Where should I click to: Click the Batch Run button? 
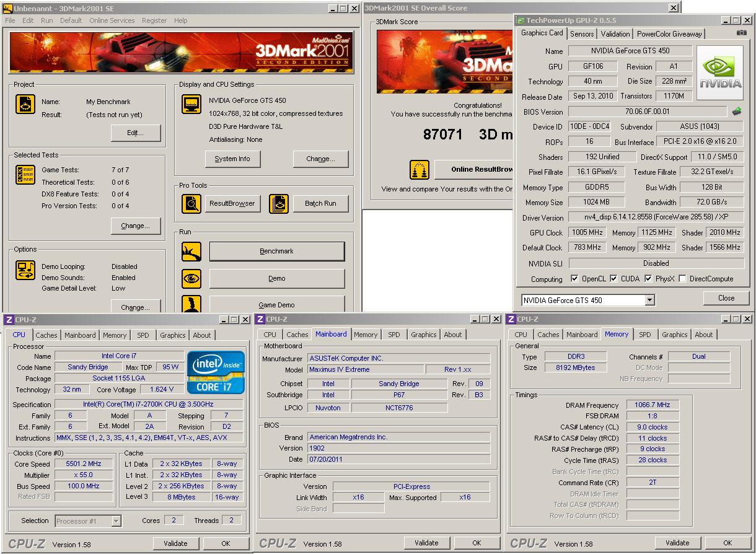(320, 203)
